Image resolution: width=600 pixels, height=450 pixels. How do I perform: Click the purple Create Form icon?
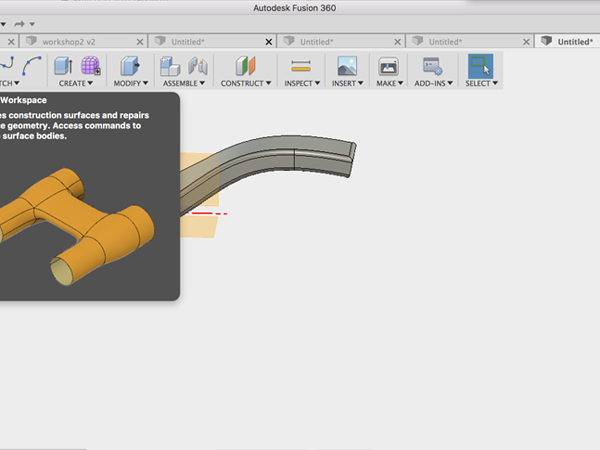tap(91, 65)
